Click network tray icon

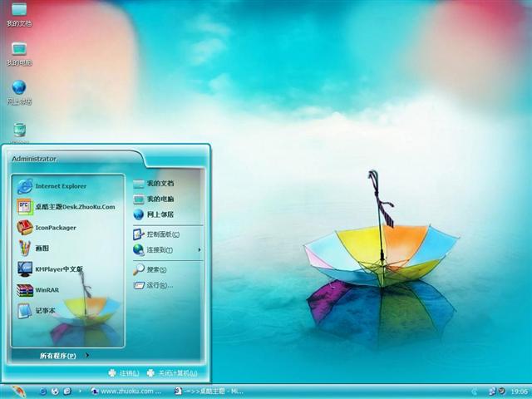pyautogui.click(x=491, y=392)
